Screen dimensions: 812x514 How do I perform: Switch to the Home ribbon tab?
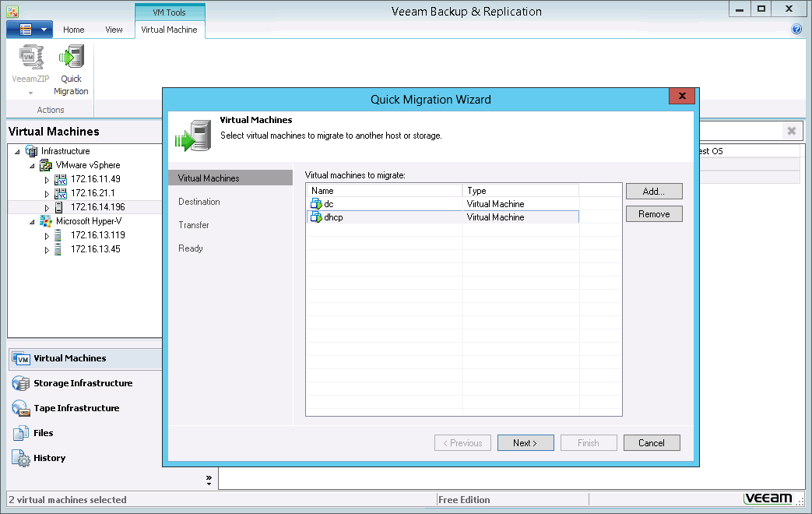pyautogui.click(x=73, y=29)
